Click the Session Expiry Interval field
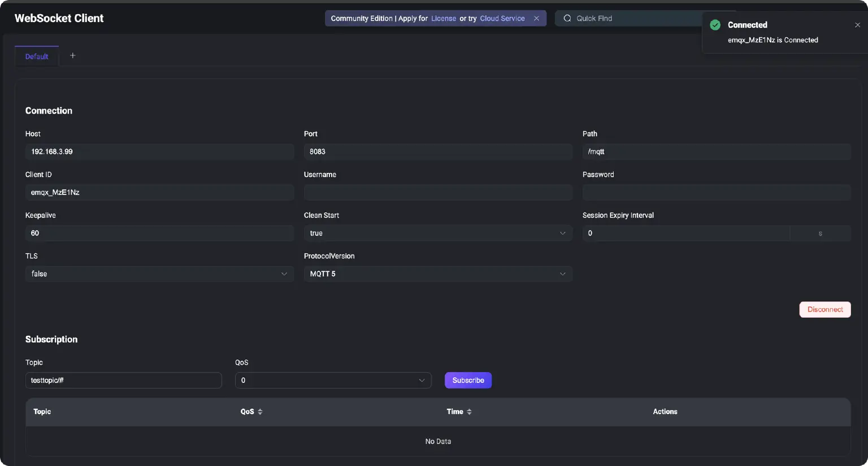 686,233
